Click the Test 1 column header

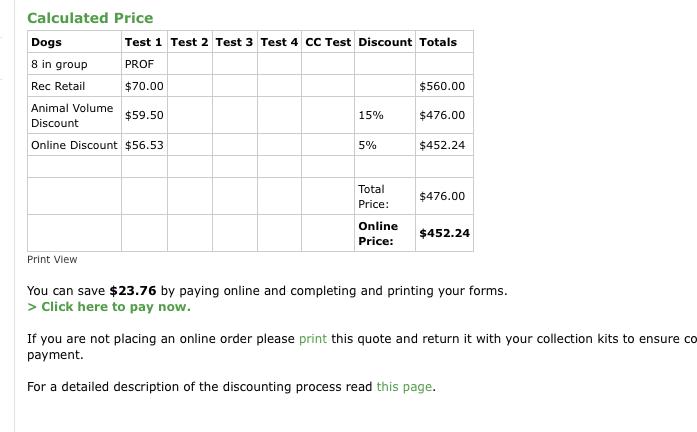143,42
